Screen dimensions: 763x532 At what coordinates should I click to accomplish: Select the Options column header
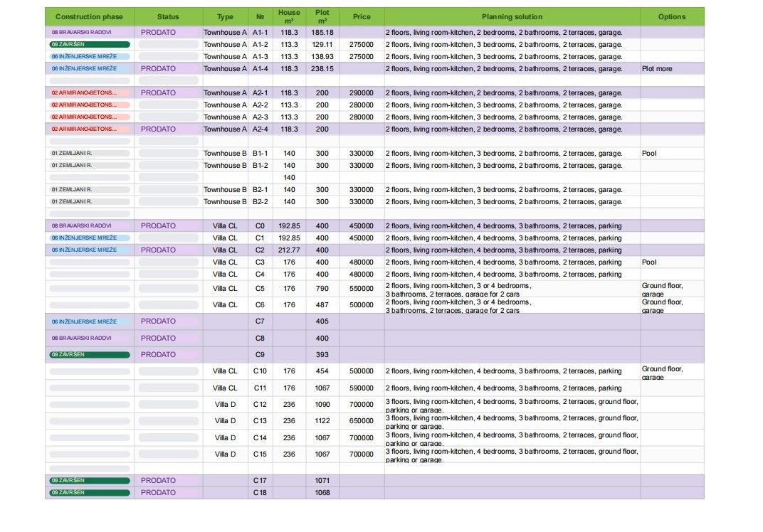672,16
